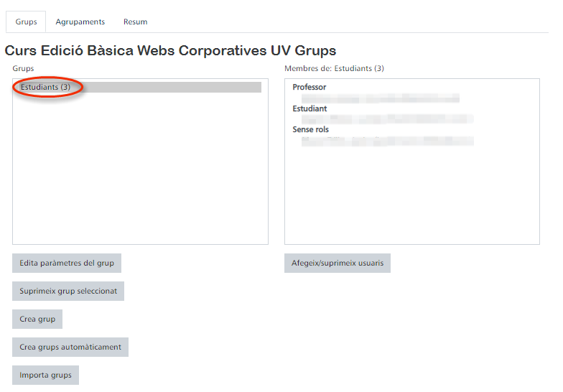Select the Grups tab
The height and width of the screenshot is (392, 563).
26,22
